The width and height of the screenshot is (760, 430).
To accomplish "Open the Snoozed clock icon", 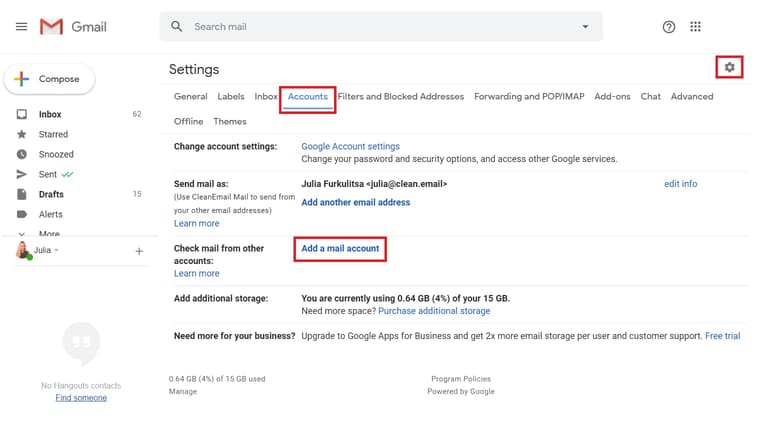I will point(22,154).
